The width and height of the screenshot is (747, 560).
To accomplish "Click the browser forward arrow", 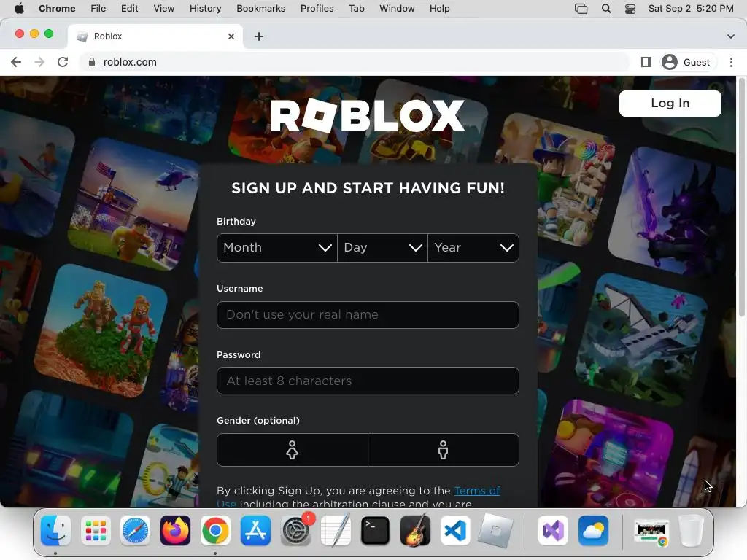I will [39, 63].
